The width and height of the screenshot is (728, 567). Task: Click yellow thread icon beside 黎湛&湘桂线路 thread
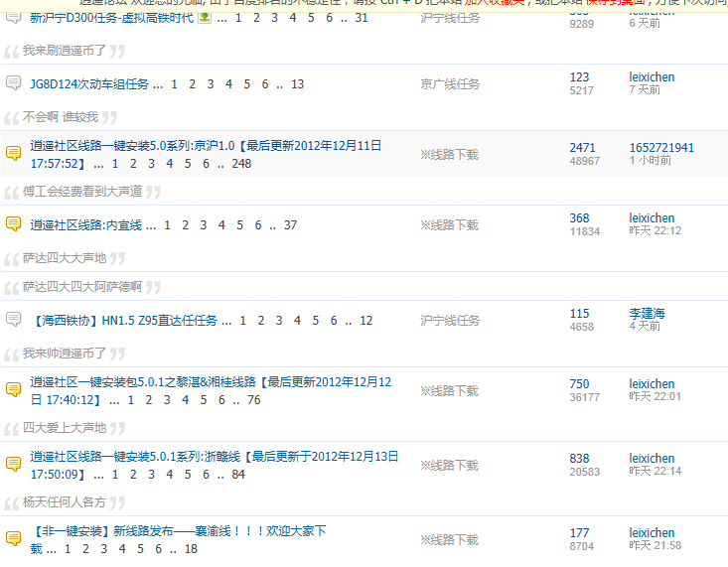(14, 389)
